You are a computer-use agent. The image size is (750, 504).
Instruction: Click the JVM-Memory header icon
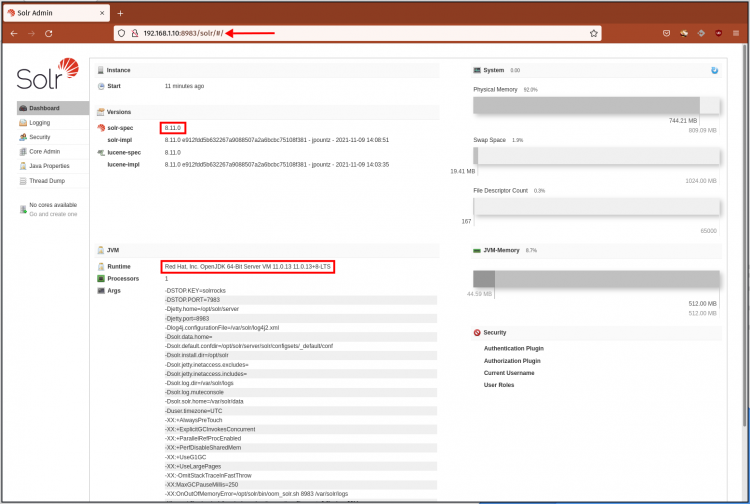477,251
